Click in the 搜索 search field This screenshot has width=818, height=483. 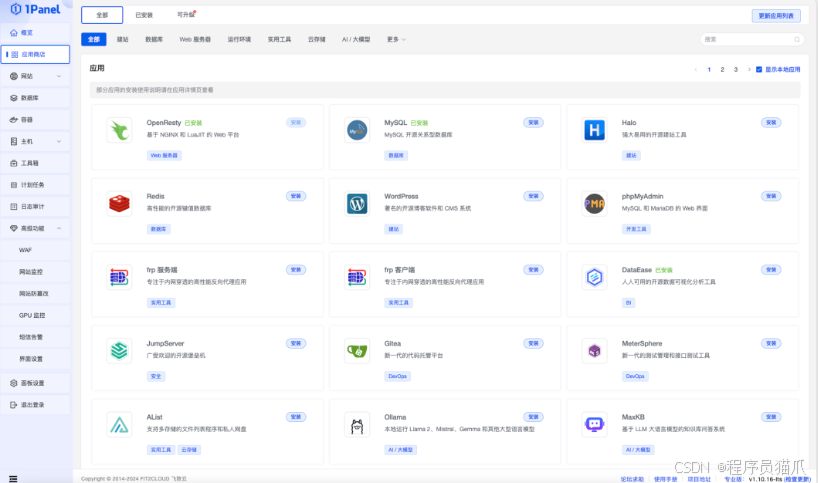tap(752, 39)
